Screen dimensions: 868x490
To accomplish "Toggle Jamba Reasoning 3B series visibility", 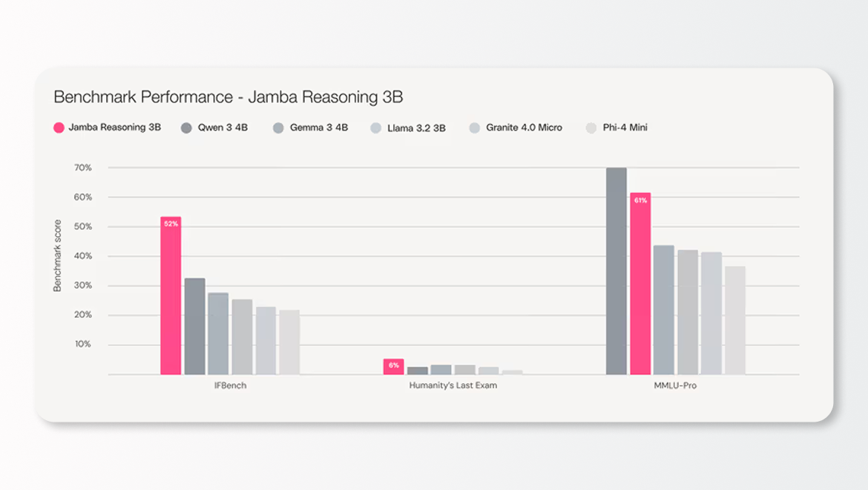I will pyautogui.click(x=106, y=127).
